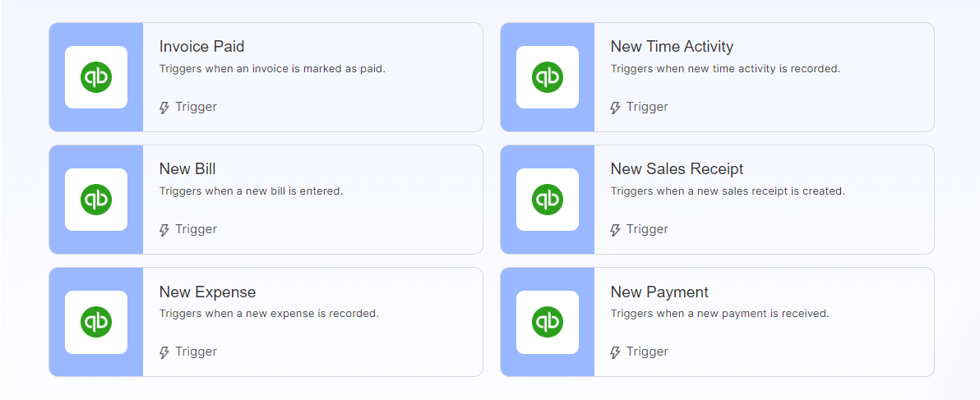Click the lightning bolt icon under New Sales Receipt
This screenshot has width=980, height=400.
click(x=616, y=230)
